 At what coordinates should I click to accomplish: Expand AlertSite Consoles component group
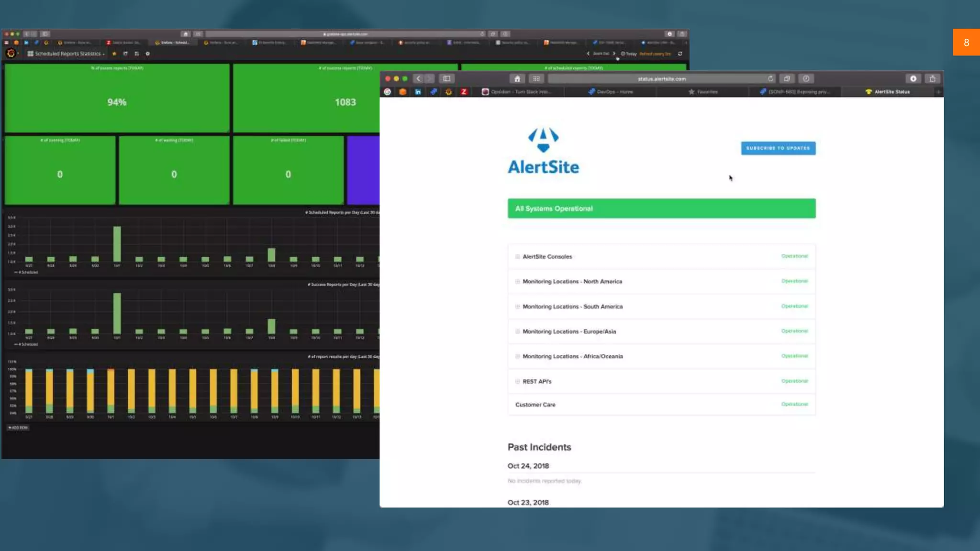point(517,257)
